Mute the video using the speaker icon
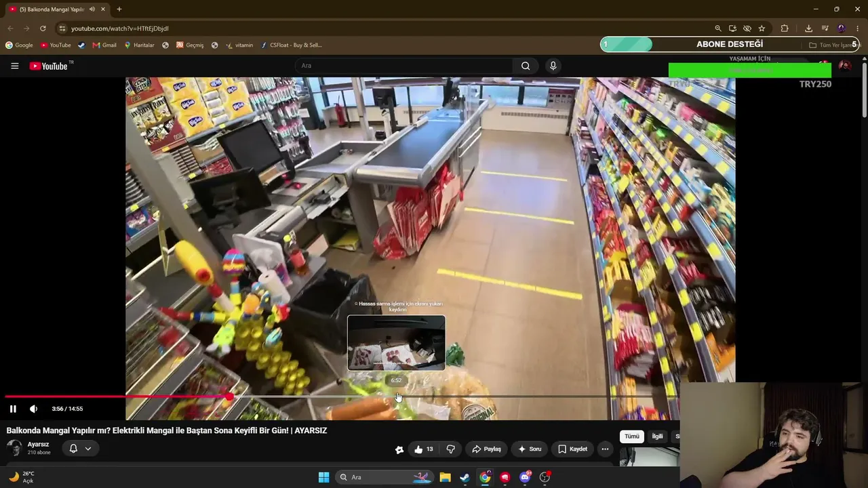Screen dimensions: 868x488 click(33, 409)
